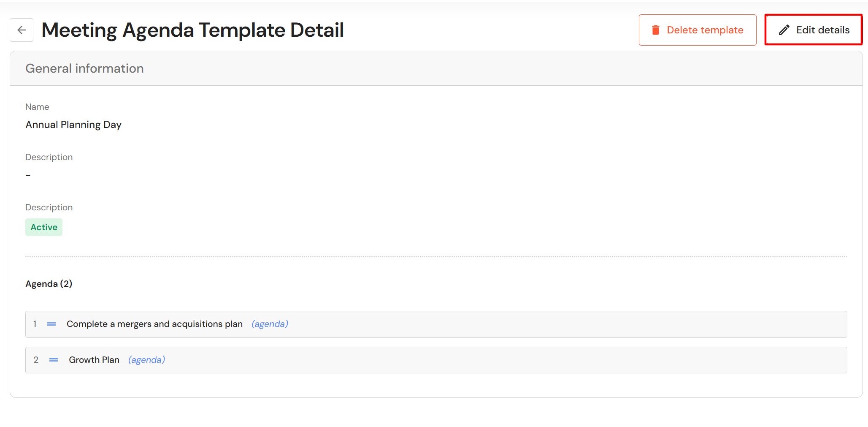
Task: Click the Description label above the Active badge
Action: click(49, 207)
